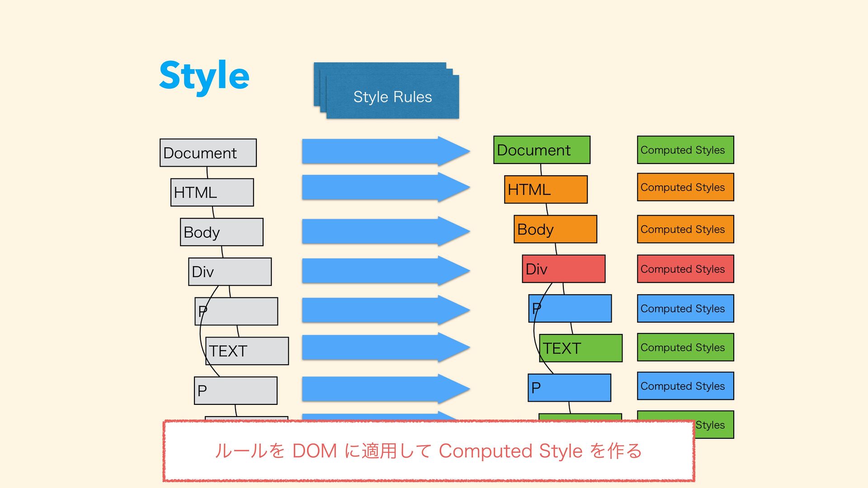
Task: Click the arrow in the Body row
Action: click(x=386, y=231)
